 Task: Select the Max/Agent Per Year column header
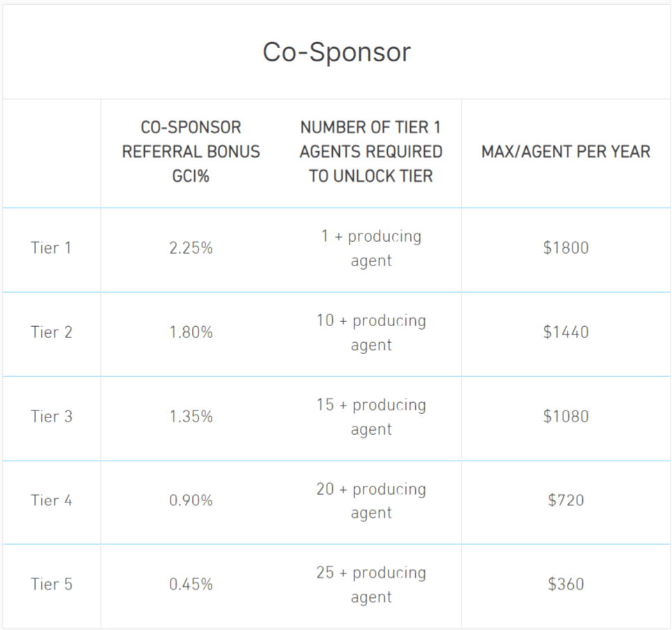coord(565,151)
